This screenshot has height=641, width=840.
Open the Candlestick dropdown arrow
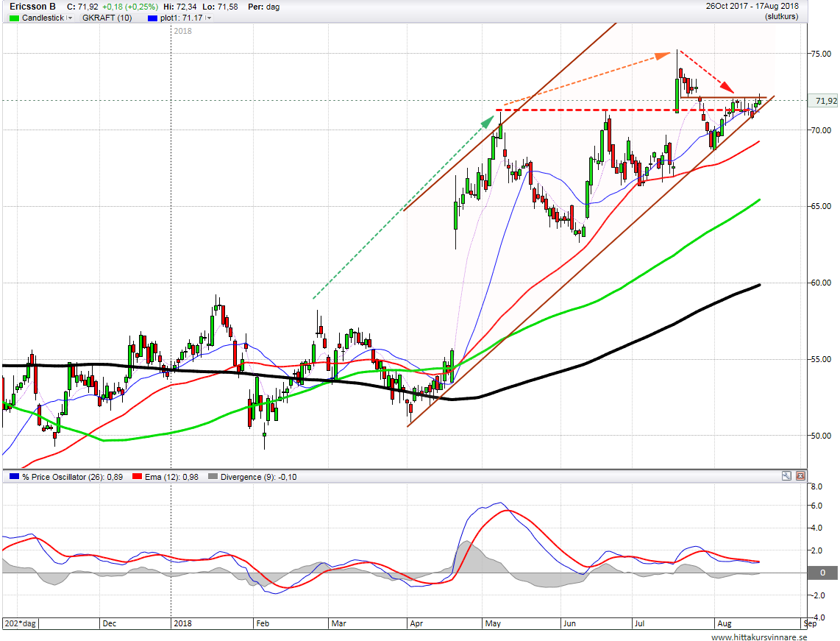click(x=70, y=18)
